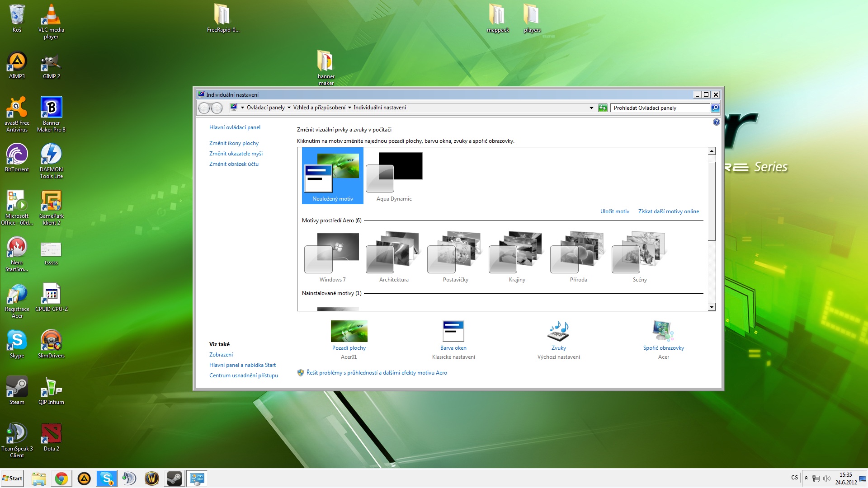Click theme list scroll down arrow
868x488 pixels.
pos(712,307)
